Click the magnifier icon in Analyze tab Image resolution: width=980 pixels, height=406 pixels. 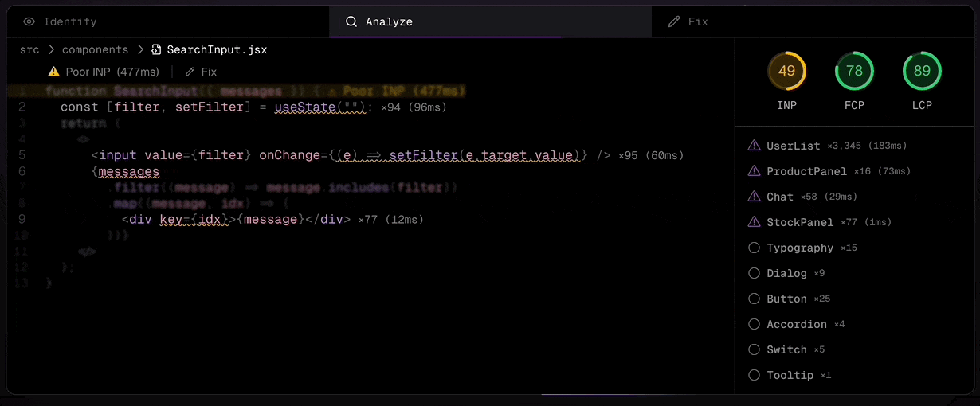351,21
